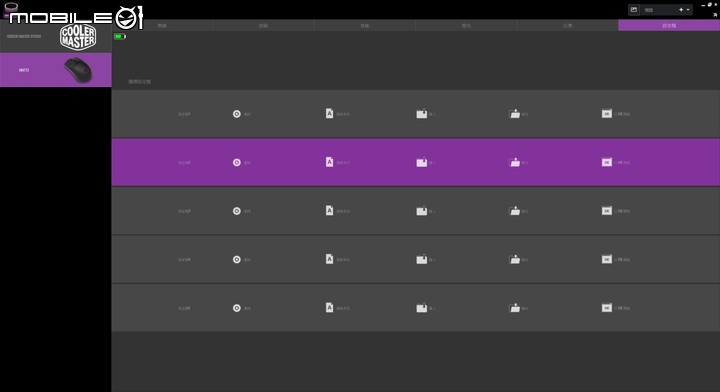Click the rename 'A' document icon in first profile row
Viewport: 720px width, 392px height.
point(329,113)
